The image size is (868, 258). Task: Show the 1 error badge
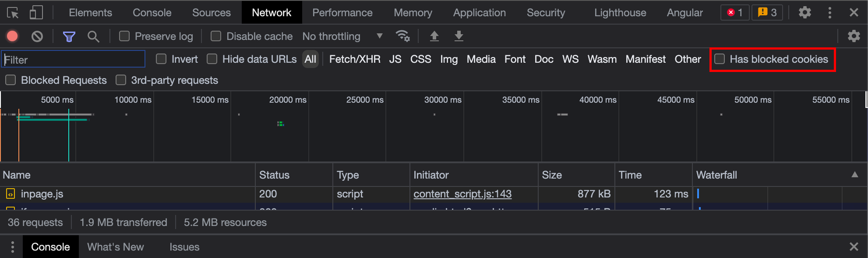coord(735,12)
